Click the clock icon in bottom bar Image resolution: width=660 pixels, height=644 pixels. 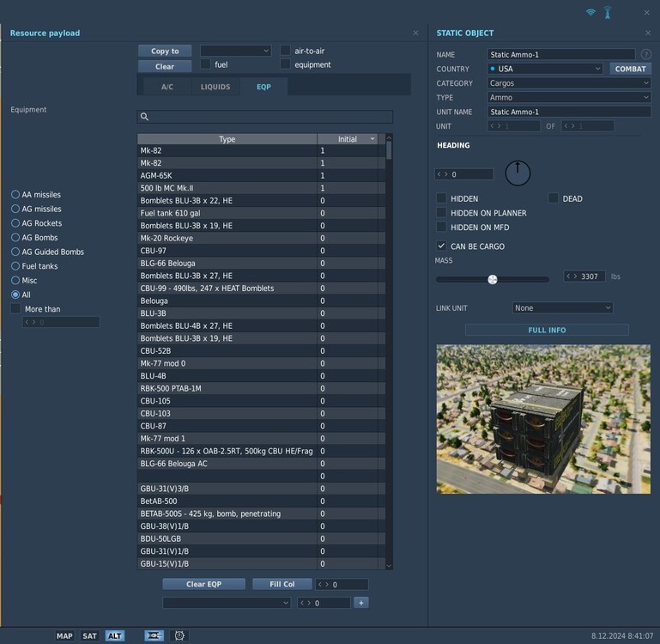(x=179, y=635)
